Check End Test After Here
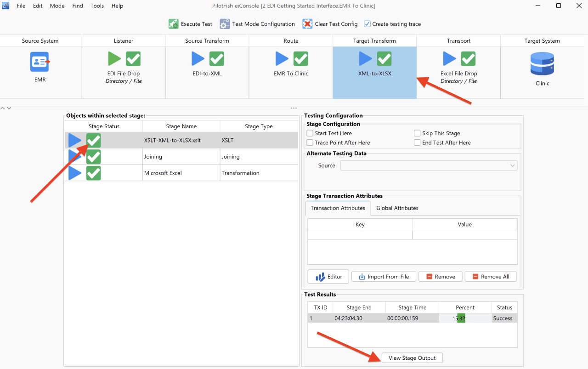The image size is (588, 369). pyautogui.click(x=417, y=143)
